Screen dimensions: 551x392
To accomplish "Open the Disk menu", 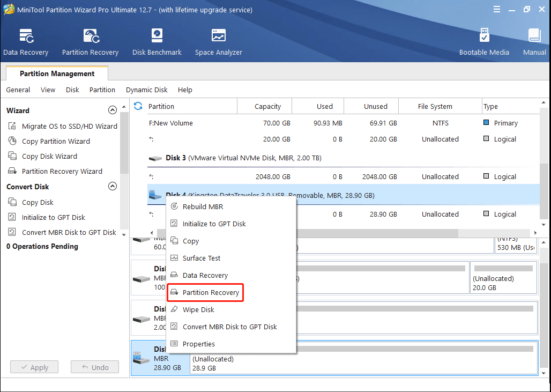I will point(72,90).
